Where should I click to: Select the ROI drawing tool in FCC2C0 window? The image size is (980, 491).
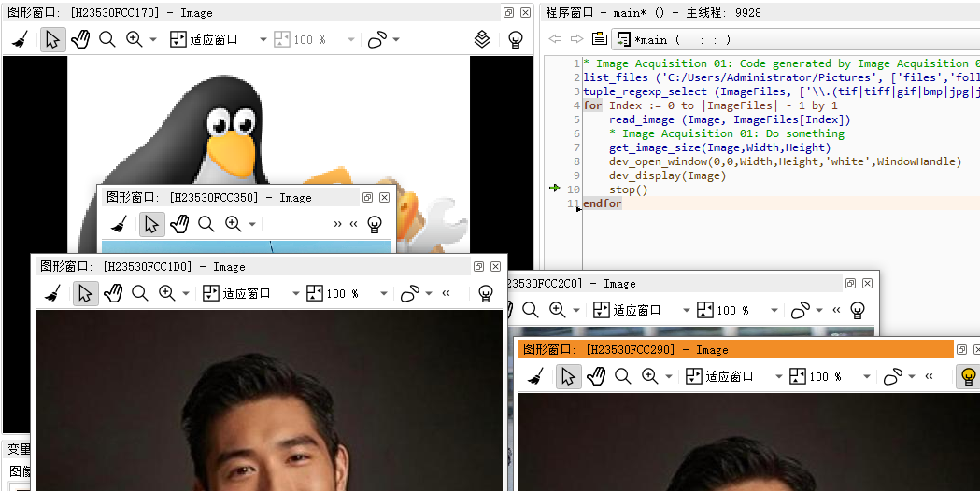click(x=801, y=311)
